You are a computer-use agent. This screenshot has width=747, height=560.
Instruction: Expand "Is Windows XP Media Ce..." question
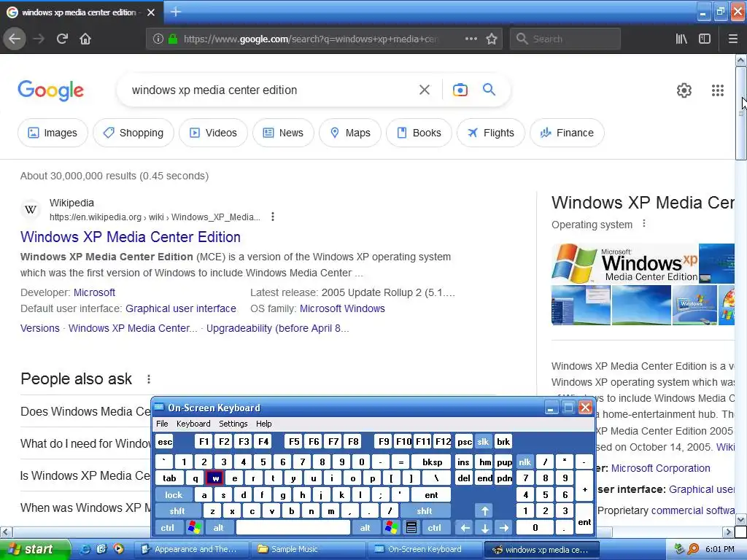coord(86,475)
